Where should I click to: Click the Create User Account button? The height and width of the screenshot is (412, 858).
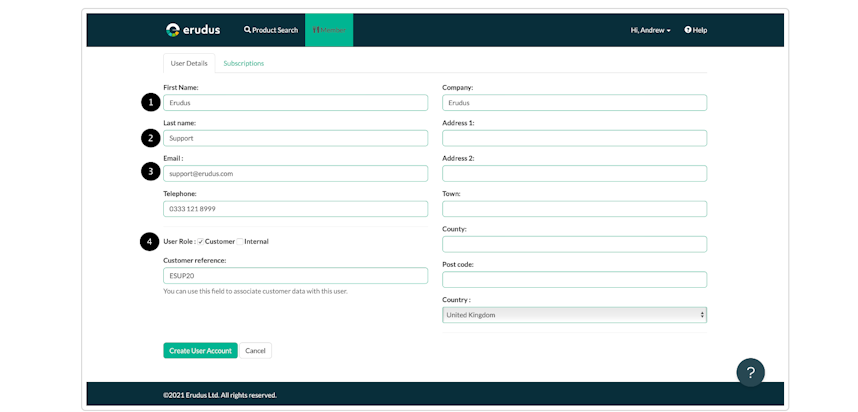(x=200, y=351)
